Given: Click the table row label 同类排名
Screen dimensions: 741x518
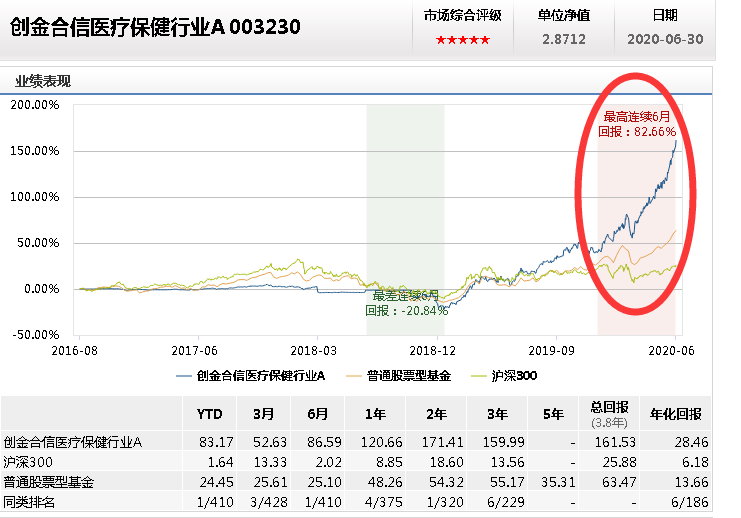Looking at the screenshot, I should coord(29,502).
